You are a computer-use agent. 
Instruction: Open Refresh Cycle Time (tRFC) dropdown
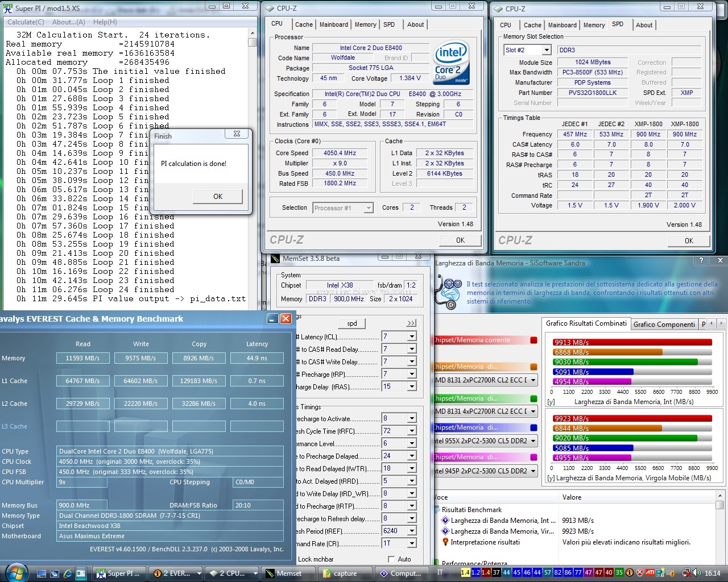click(412, 431)
